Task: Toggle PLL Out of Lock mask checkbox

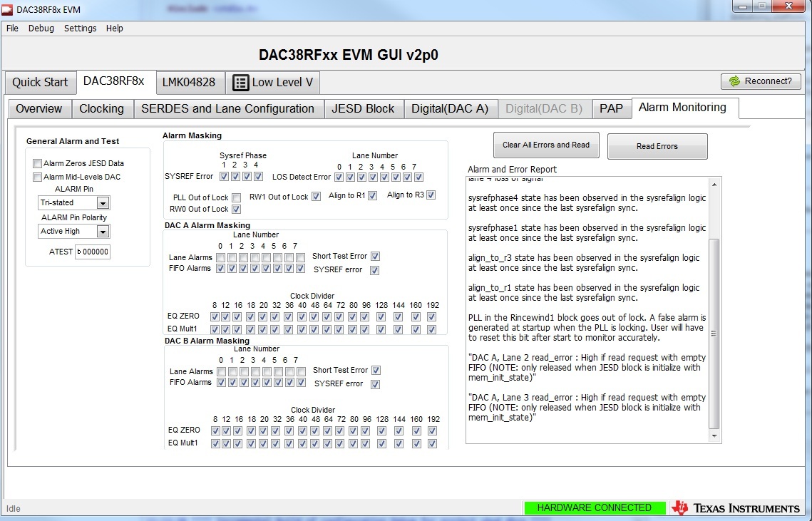Action: [236, 197]
